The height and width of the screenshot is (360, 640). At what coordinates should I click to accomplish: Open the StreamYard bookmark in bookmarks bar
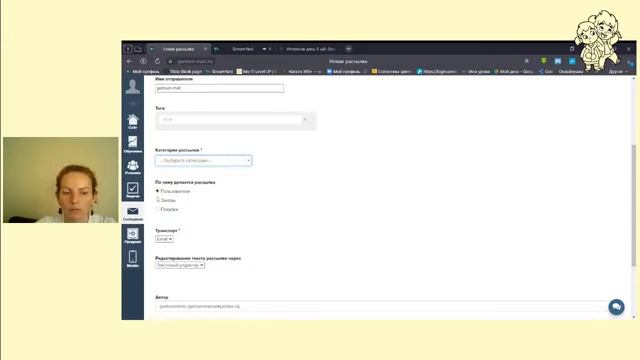219,71
